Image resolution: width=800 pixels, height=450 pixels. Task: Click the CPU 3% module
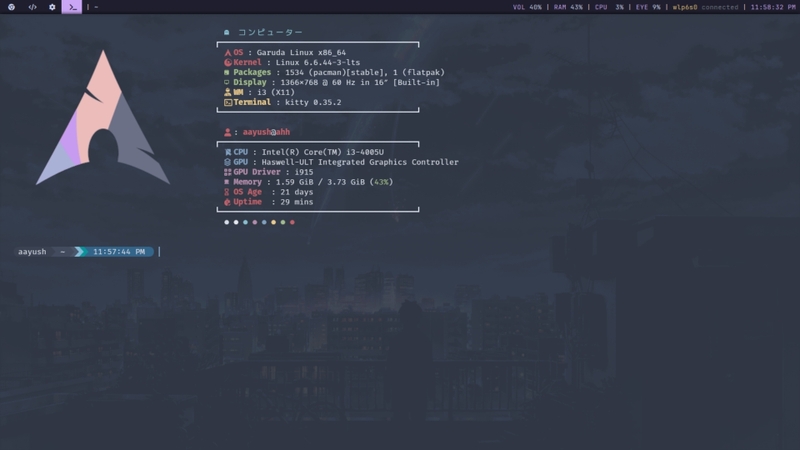point(609,7)
